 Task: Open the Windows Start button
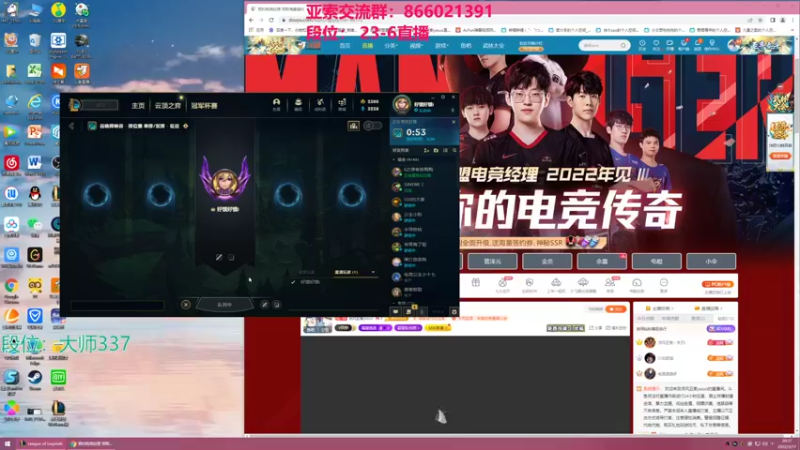tap(7, 444)
